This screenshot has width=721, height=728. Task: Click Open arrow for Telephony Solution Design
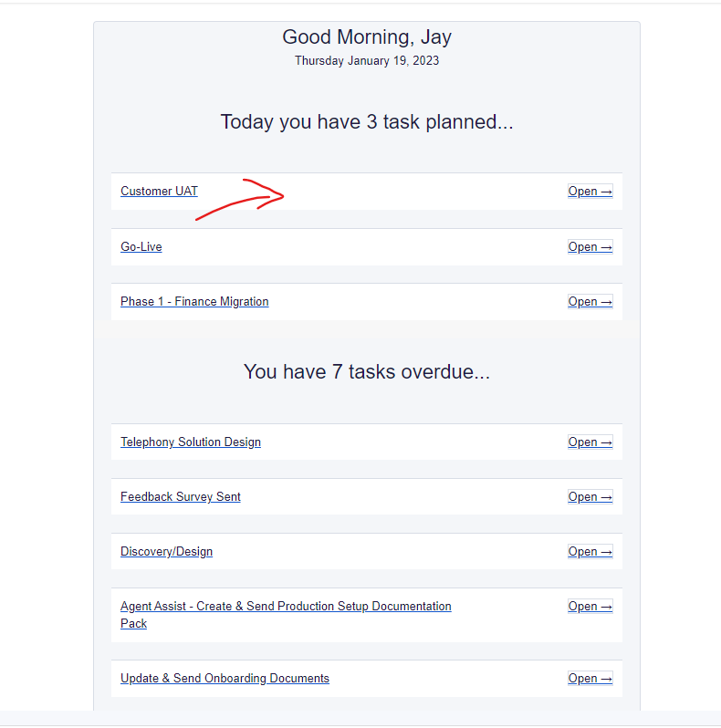click(x=590, y=442)
